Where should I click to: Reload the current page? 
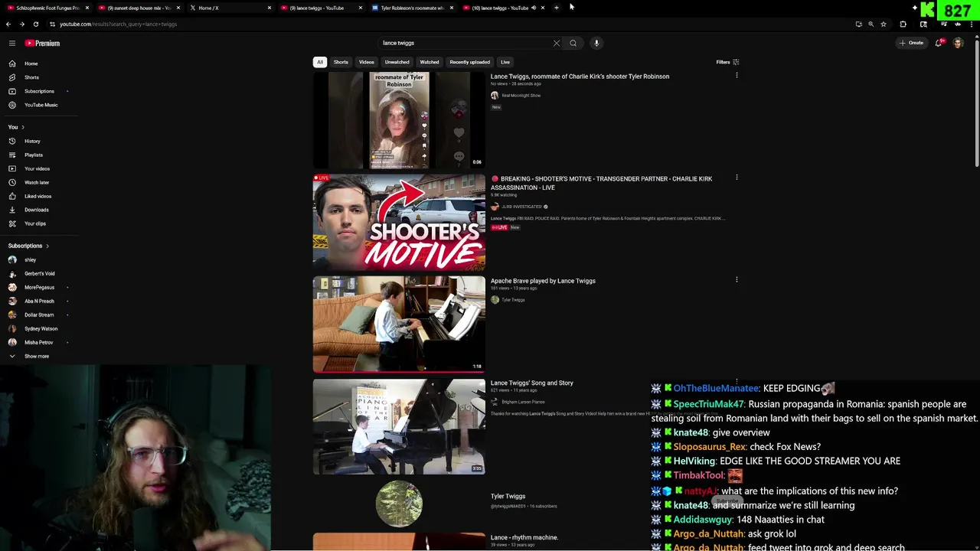pyautogui.click(x=35, y=24)
